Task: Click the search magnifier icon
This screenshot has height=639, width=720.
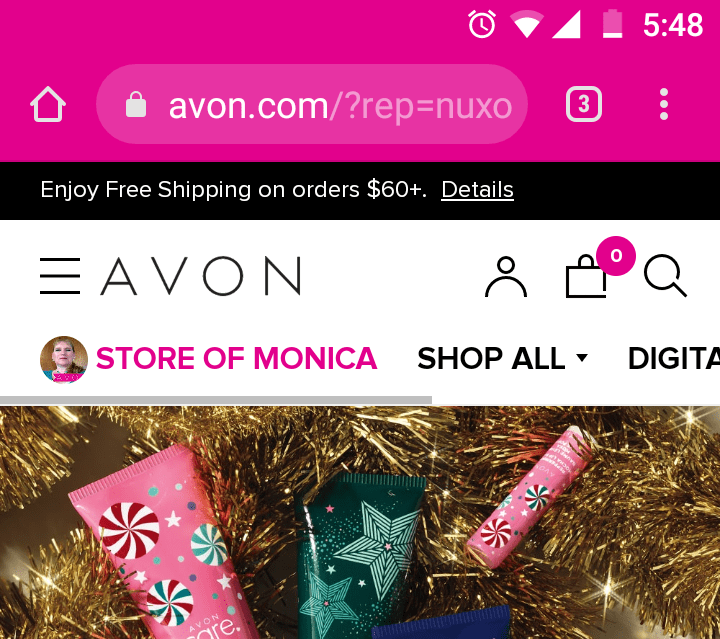Action: point(665,275)
